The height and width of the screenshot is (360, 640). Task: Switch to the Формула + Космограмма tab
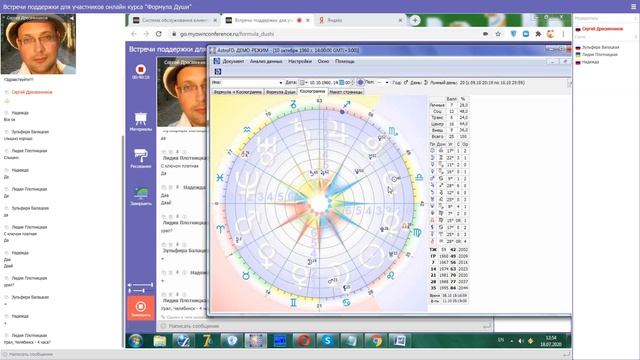click(238, 92)
